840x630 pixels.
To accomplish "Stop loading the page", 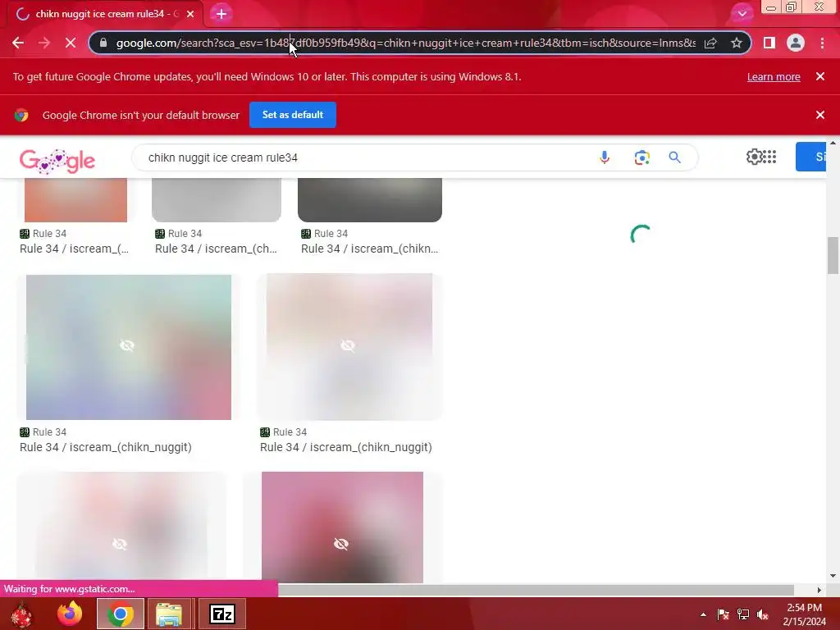I will [71, 43].
